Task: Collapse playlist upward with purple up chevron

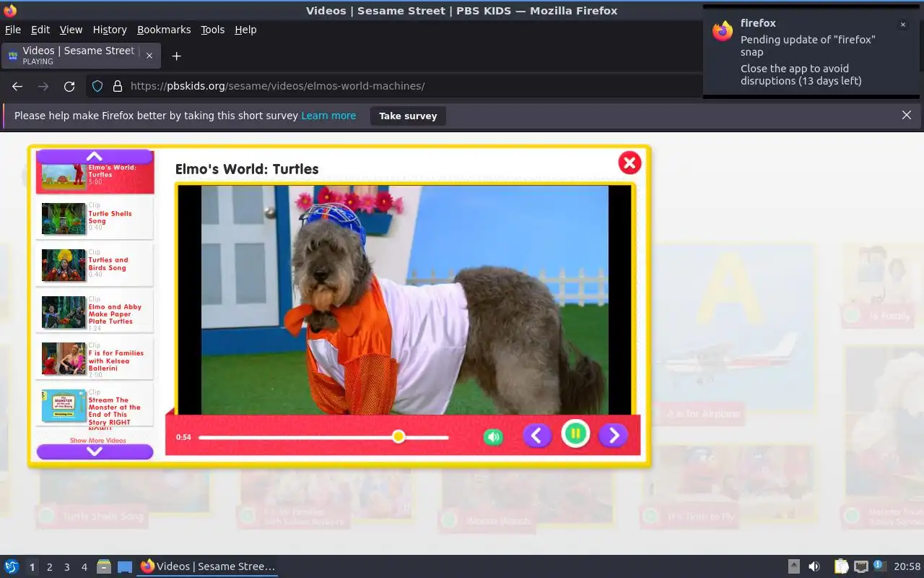Action: 95,156
